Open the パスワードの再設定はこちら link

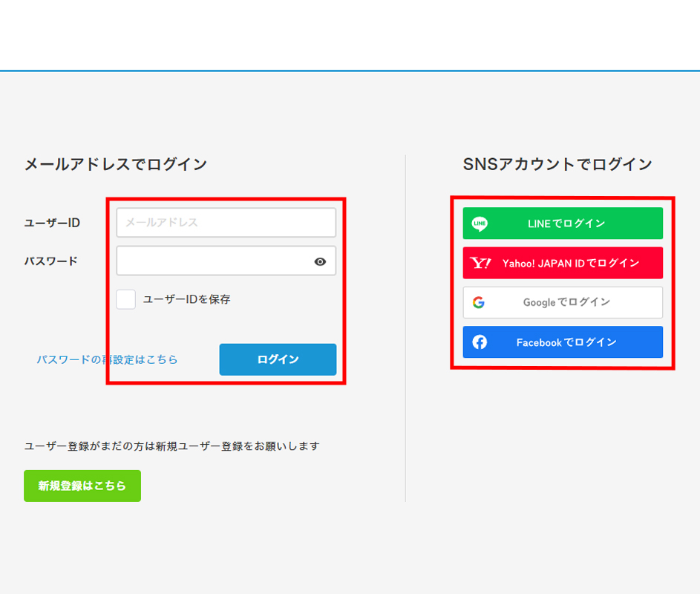tap(107, 359)
